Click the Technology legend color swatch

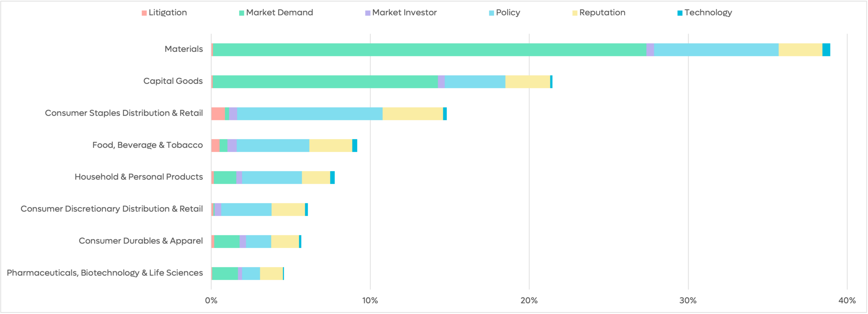[680, 13]
